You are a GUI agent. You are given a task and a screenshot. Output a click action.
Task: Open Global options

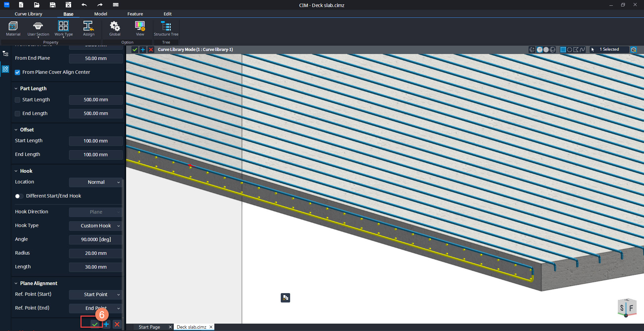115,29
